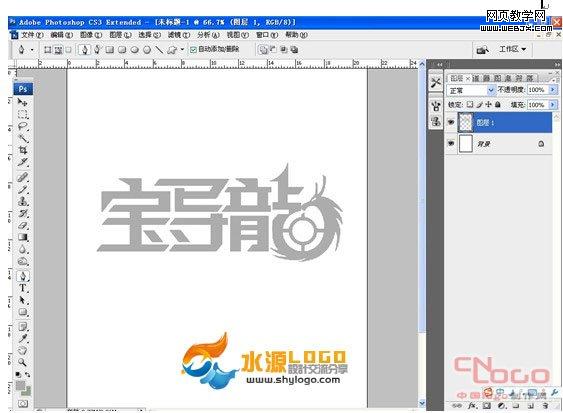Viewport: 563px width, 413px height.
Task: Select the Hand tool
Action: [x=23, y=351]
